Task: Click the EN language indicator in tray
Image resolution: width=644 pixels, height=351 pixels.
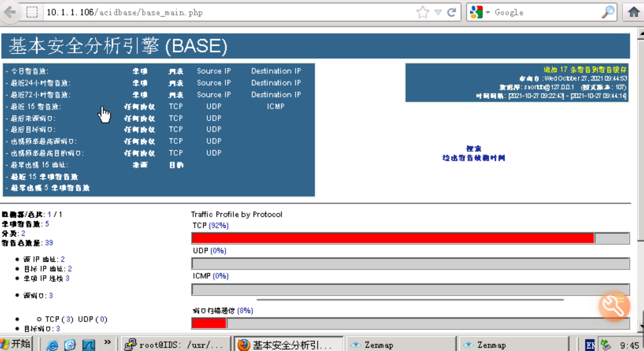Action: tap(590, 345)
